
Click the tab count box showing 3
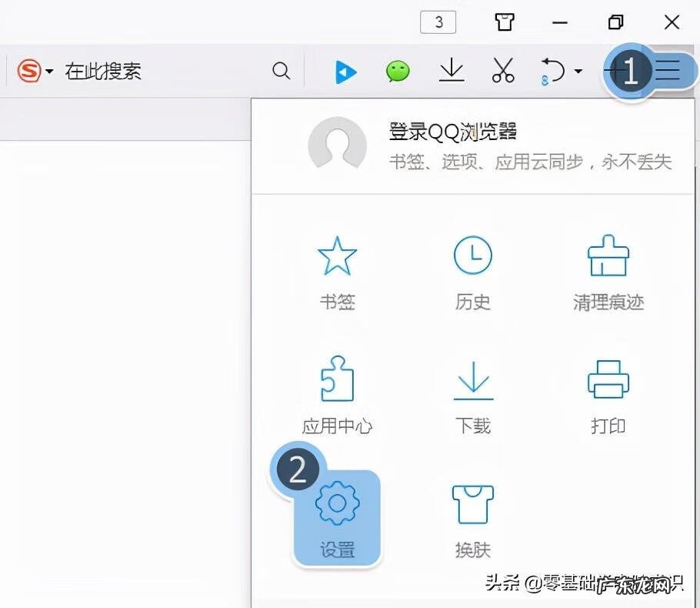[438, 22]
